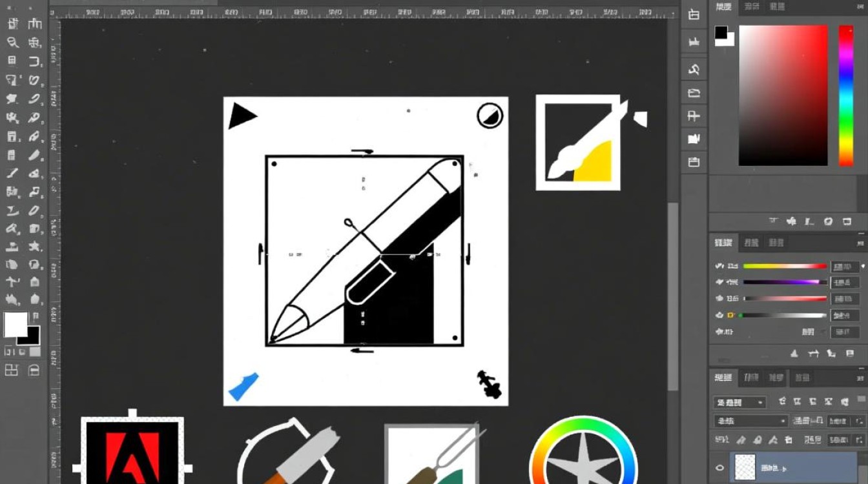Open the layer blend mode dropdown
Screen dimensions: 868x484
coord(750,421)
